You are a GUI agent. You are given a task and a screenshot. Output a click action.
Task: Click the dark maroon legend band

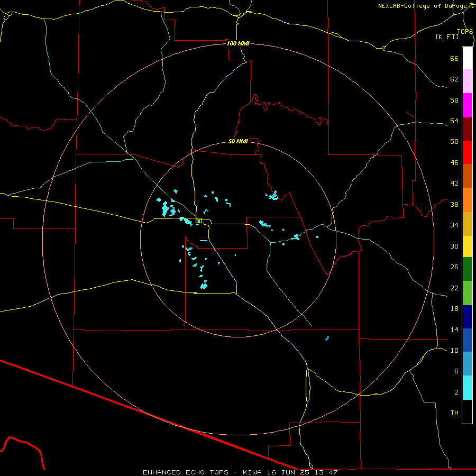467,129
